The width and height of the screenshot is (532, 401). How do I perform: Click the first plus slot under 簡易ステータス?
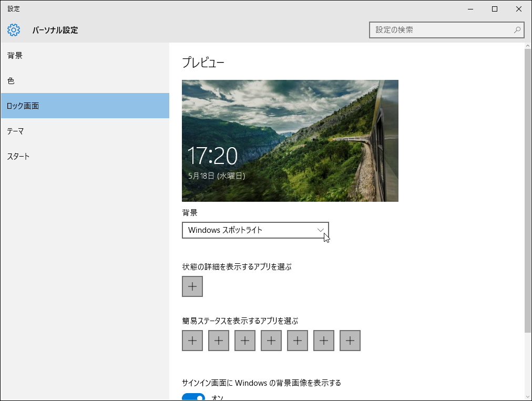point(192,341)
